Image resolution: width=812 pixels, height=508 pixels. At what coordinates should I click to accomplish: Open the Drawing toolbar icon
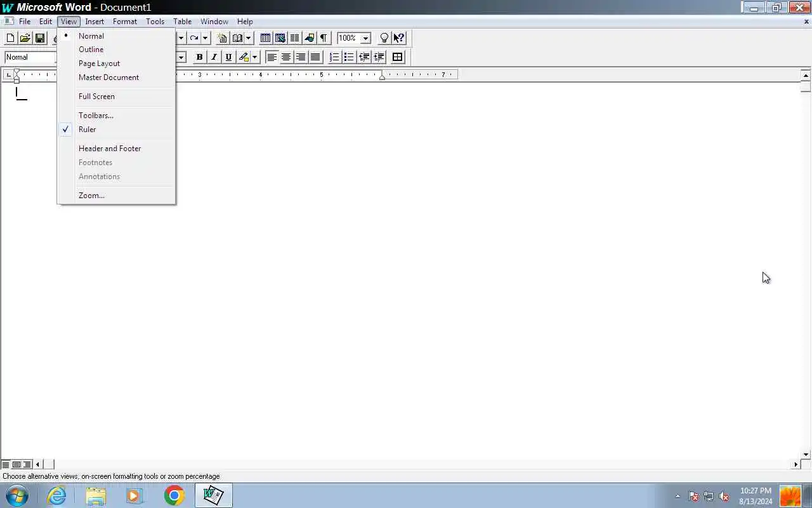(x=310, y=38)
